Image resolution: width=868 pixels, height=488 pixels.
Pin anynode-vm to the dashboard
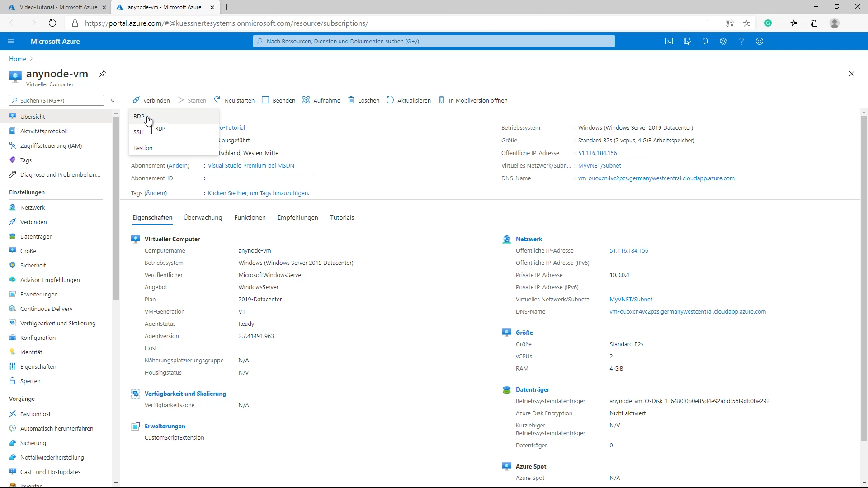point(103,74)
